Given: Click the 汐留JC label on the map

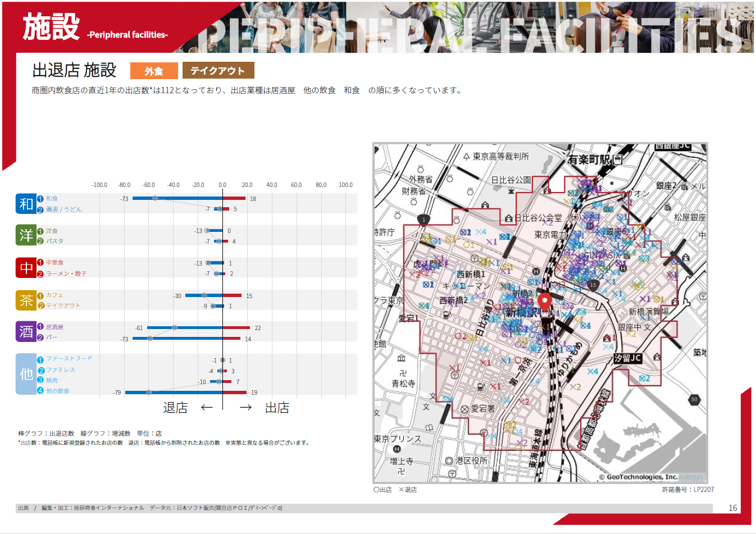Looking at the screenshot, I should pyautogui.click(x=627, y=358).
